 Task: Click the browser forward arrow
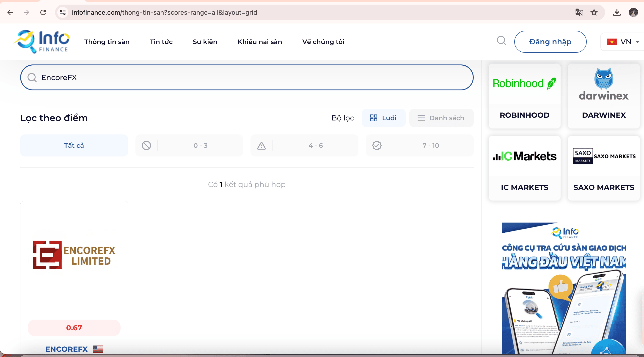tap(27, 12)
